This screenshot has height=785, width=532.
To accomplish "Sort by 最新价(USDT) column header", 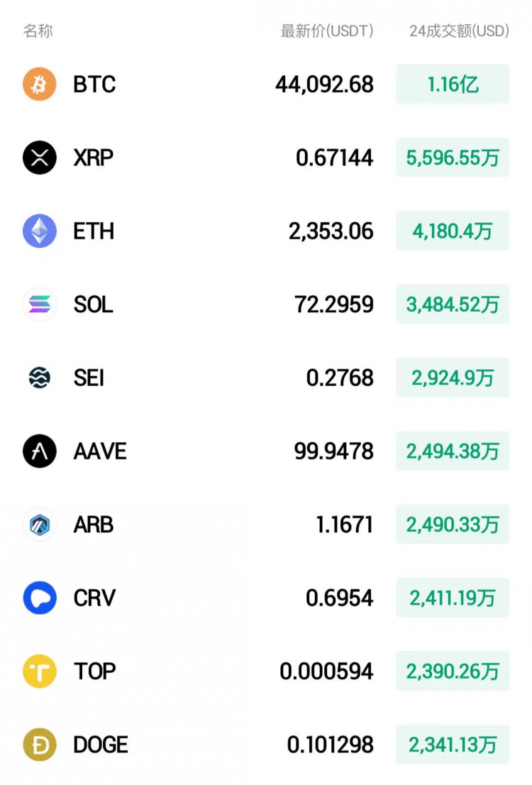I will pyautogui.click(x=327, y=31).
